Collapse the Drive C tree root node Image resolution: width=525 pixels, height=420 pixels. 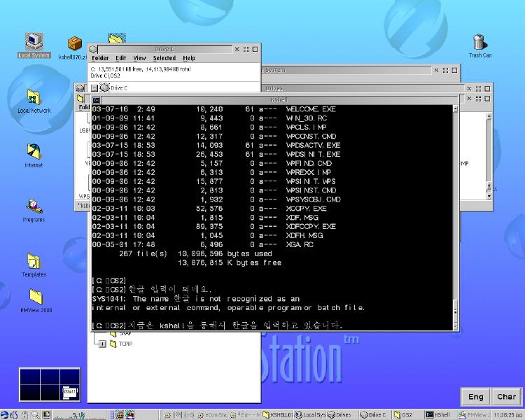[x=94, y=88]
